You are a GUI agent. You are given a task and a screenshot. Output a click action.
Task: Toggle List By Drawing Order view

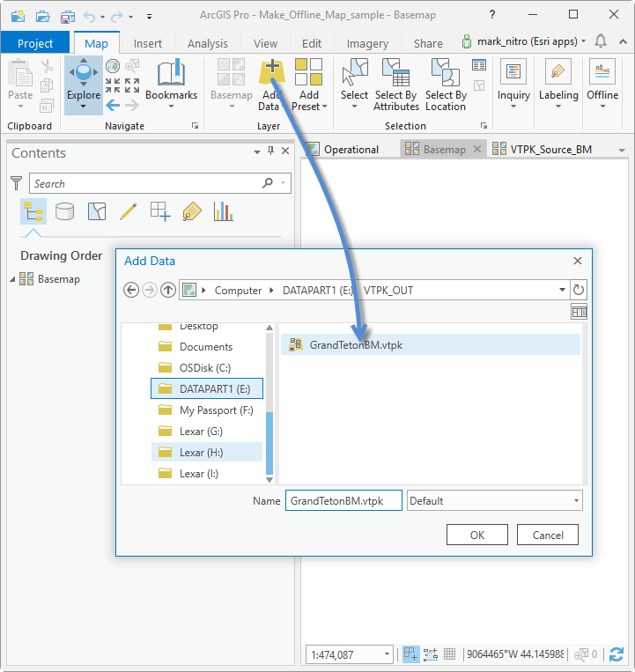pos(33,211)
